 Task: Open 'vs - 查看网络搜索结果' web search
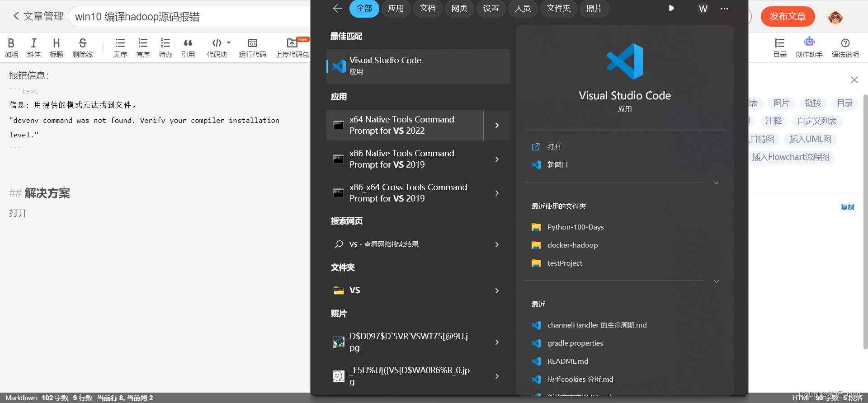click(x=405, y=244)
